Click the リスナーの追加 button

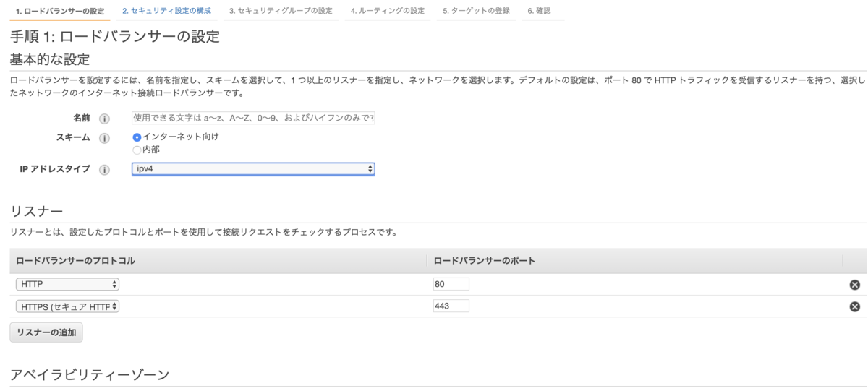(46, 332)
